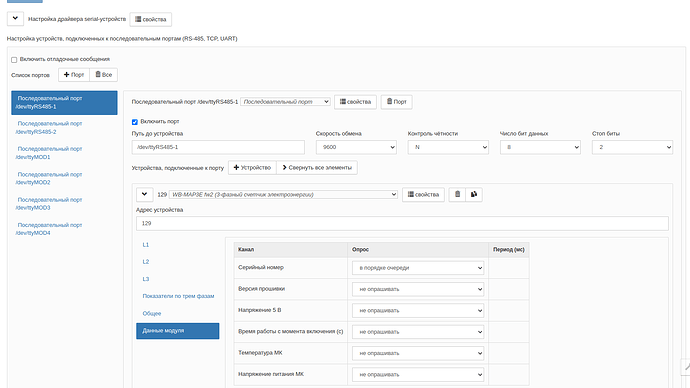Click 'Серийный номер' channel cell

click(x=290, y=267)
